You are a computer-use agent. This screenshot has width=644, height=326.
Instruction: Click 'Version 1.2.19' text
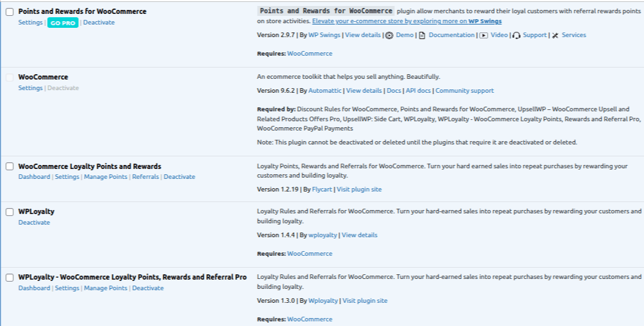(278, 190)
